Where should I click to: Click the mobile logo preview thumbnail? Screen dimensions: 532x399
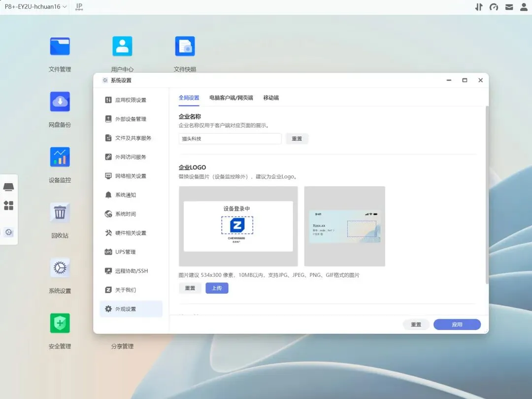pos(344,226)
